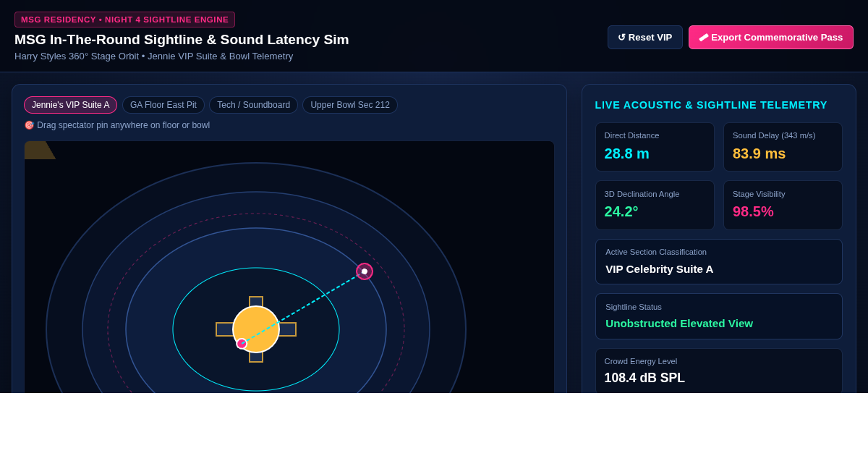Image resolution: width=868 pixels, height=456 pixels.
Task: Click the pink performer marker on stage
Action: 242,344
